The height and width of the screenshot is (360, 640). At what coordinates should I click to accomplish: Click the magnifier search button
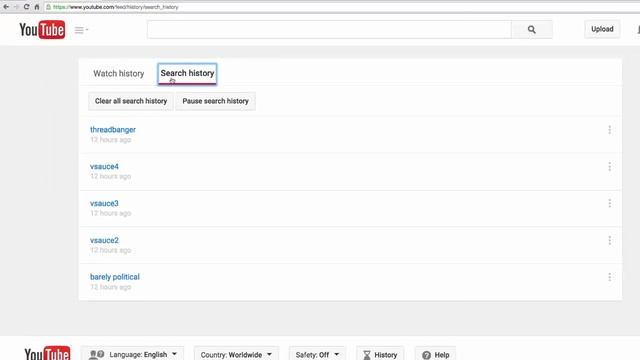point(531,29)
